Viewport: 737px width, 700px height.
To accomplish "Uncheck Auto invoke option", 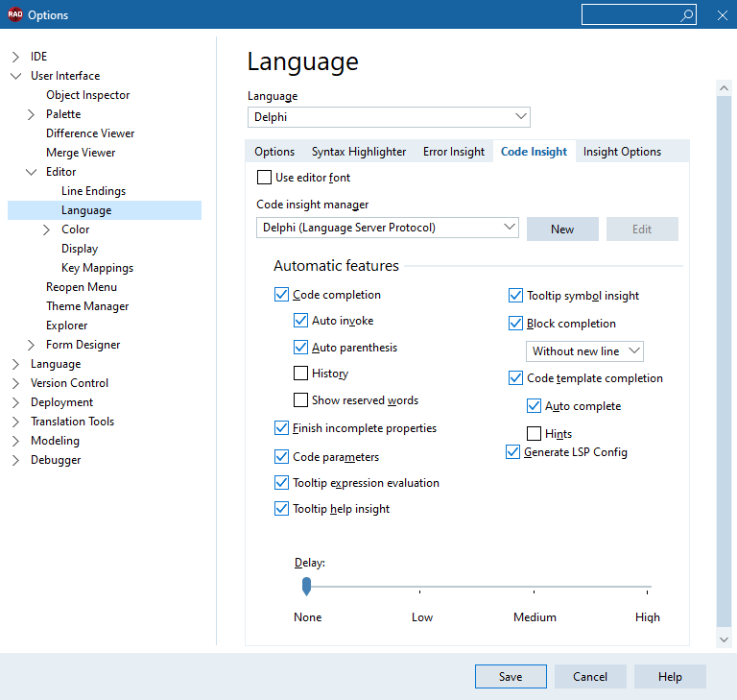I will [x=300, y=321].
